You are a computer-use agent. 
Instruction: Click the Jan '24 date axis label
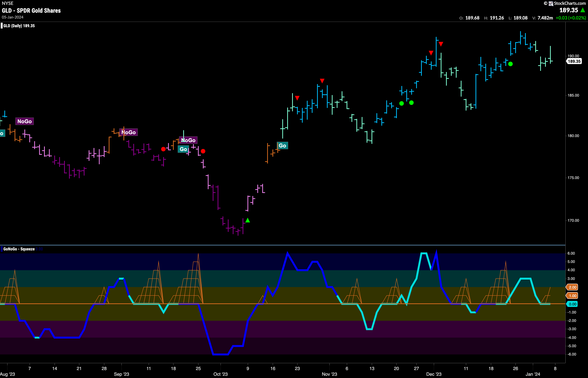[x=533, y=374]
